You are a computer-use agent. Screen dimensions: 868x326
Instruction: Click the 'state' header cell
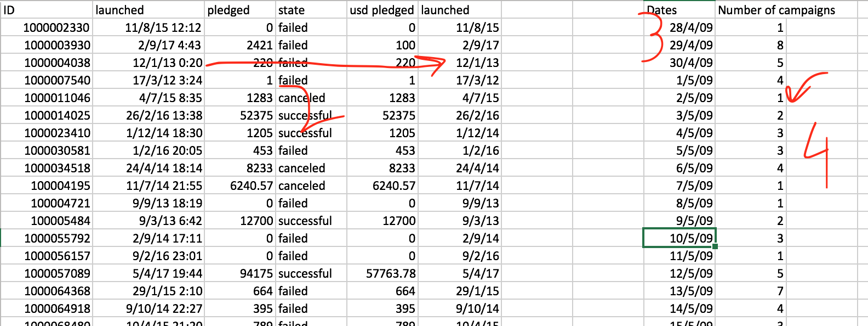pos(311,10)
